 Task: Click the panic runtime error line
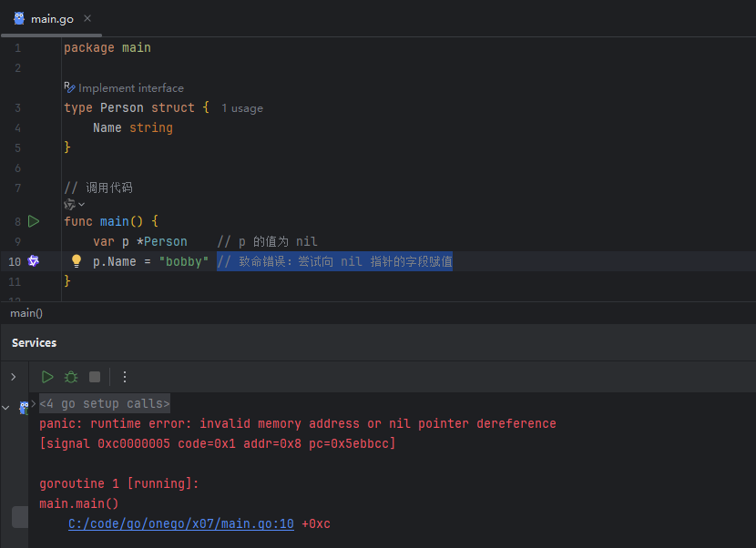298,423
